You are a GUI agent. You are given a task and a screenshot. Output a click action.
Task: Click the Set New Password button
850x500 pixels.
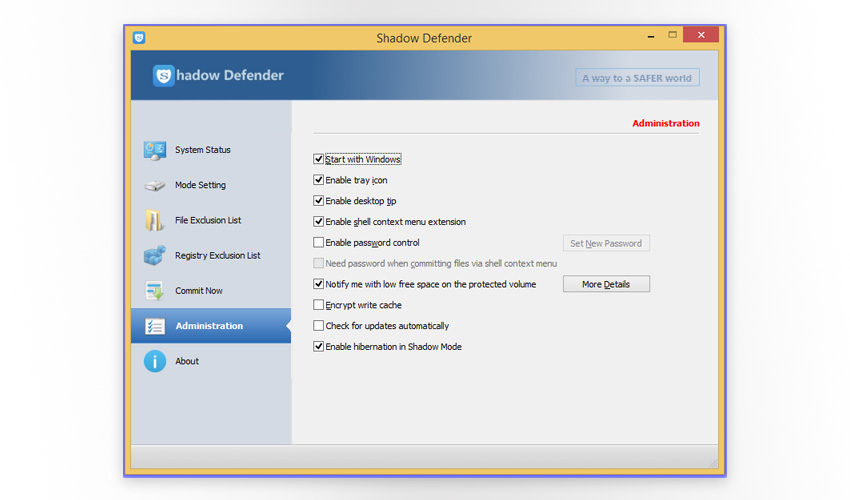click(x=606, y=243)
